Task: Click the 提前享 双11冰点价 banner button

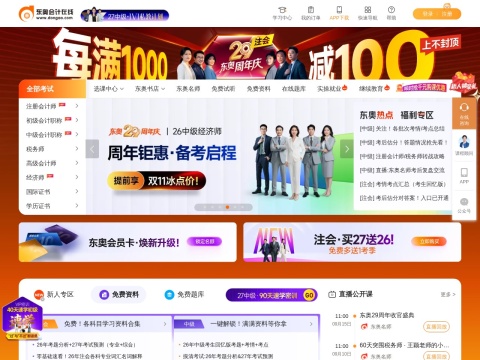Action: 156,181
